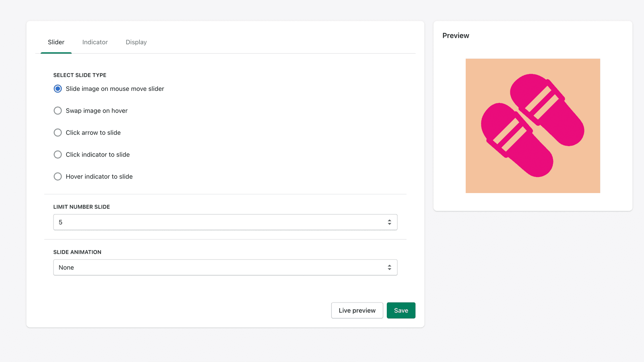Click the Preview panel heading

(x=456, y=35)
